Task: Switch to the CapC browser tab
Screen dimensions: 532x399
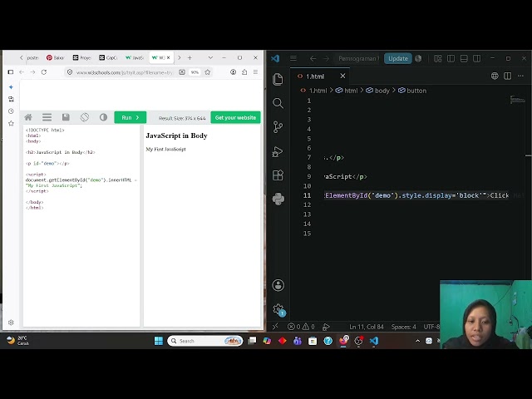Action: (108, 57)
